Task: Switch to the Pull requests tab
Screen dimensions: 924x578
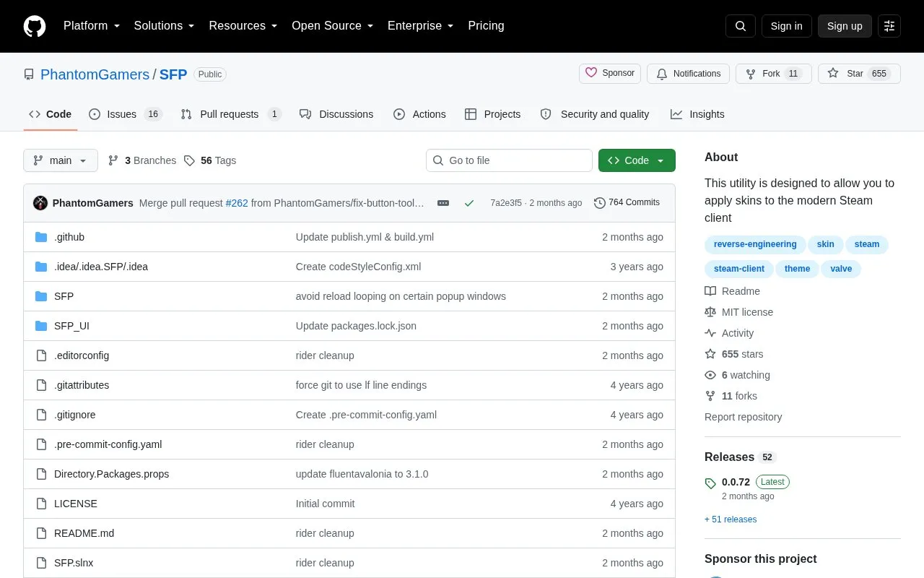Action: pos(231,114)
